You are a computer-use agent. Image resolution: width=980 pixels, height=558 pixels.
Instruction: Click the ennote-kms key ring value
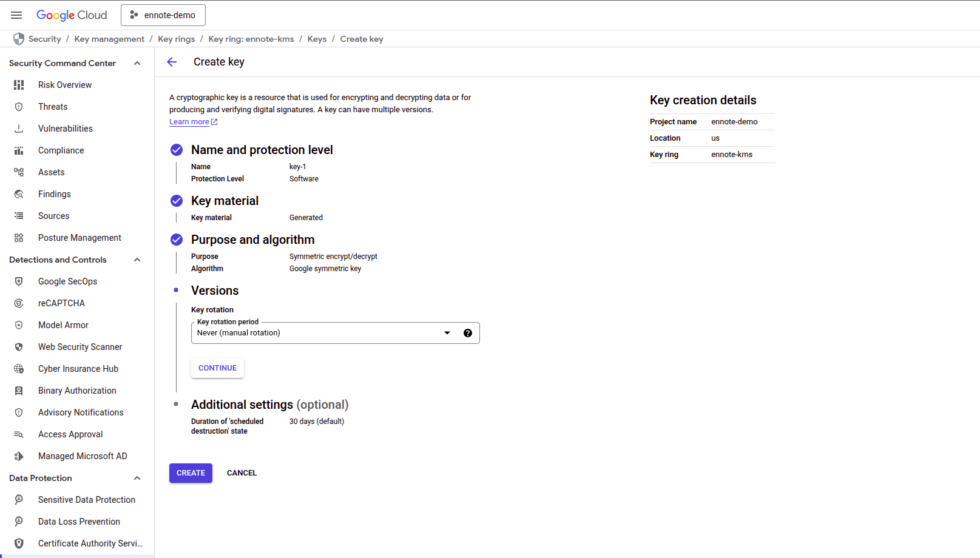[x=732, y=155]
